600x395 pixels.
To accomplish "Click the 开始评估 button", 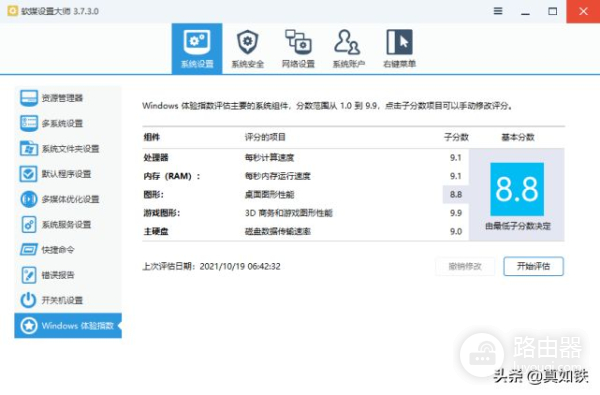I will point(533,266).
